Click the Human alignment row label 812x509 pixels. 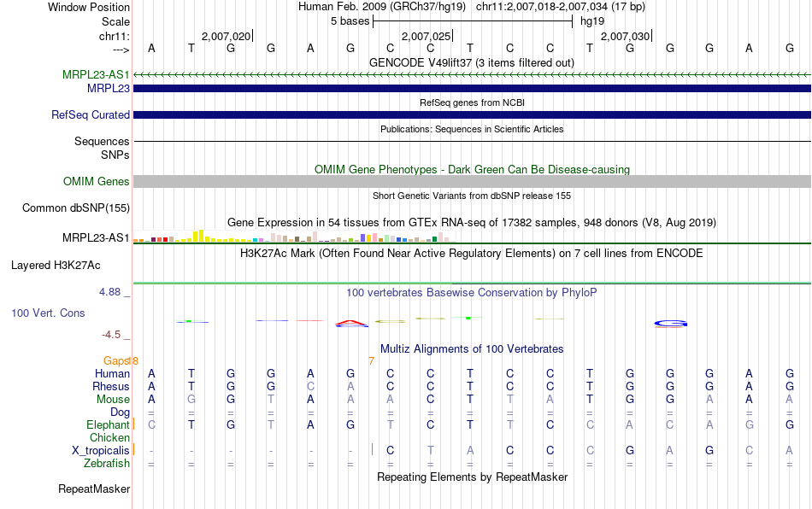pos(112,373)
